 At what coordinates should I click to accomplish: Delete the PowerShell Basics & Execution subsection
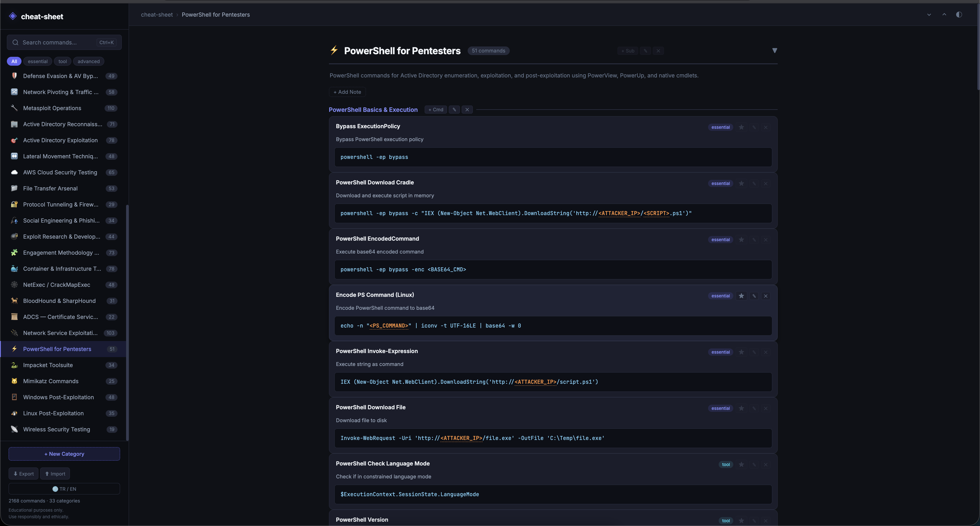(x=467, y=110)
